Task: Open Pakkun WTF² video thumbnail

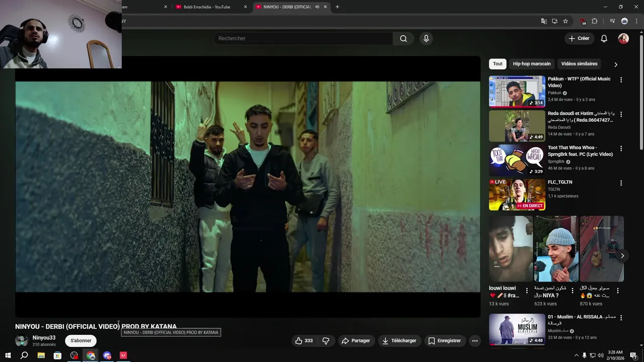Action: pos(517,92)
